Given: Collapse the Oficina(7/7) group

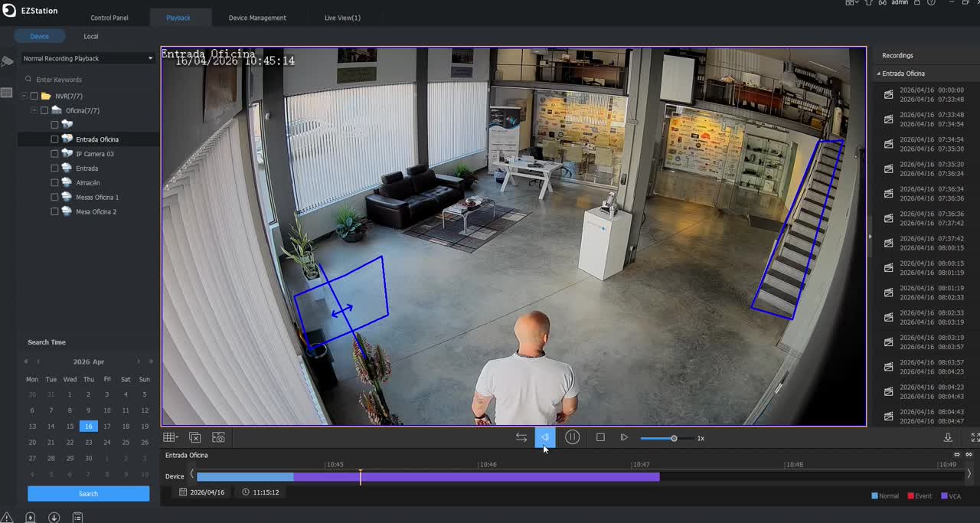Looking at the screenshot, I should coord(34,111).
